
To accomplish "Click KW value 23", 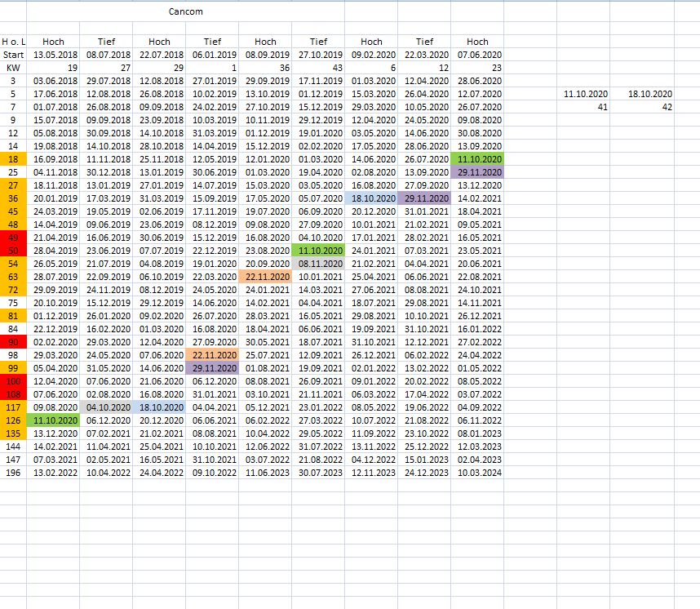I will tap(477, 68).
